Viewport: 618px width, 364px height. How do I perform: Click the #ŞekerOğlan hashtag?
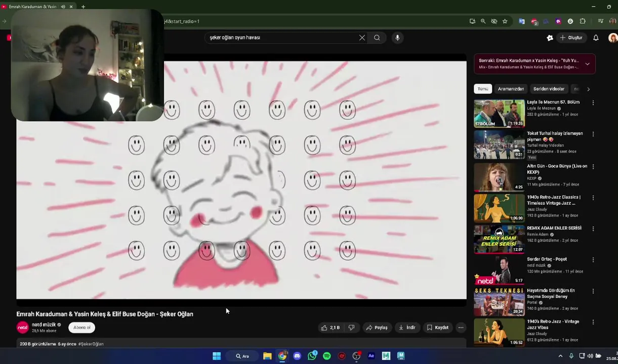pyautogui.click(x=91, y=344)
